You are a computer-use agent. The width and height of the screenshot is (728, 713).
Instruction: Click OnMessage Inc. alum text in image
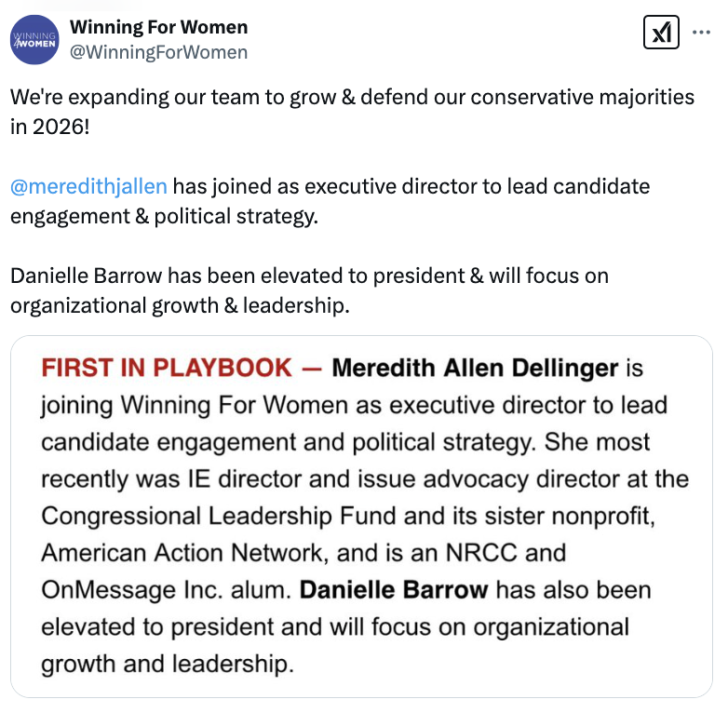(167, 590)
